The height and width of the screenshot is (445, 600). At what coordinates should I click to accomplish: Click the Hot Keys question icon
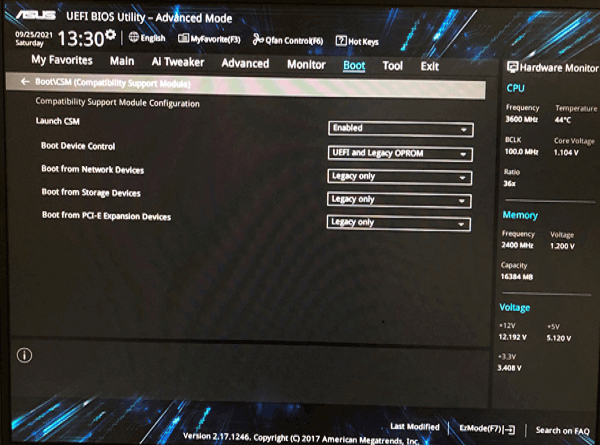341,41
